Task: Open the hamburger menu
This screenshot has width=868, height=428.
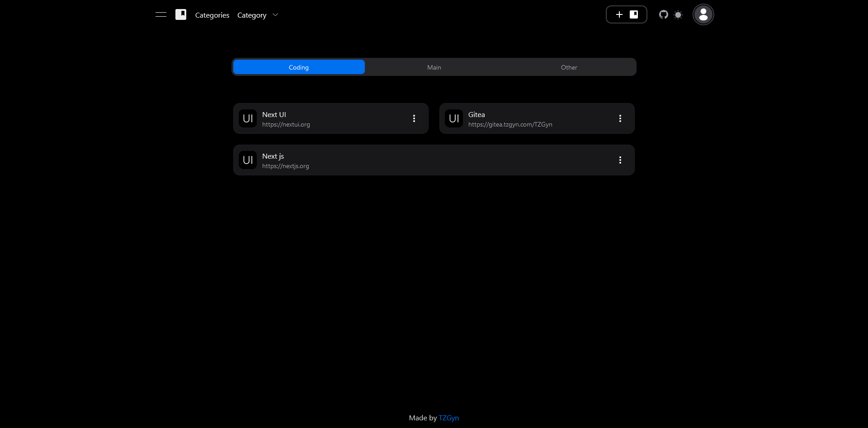Action: point(160,14)
